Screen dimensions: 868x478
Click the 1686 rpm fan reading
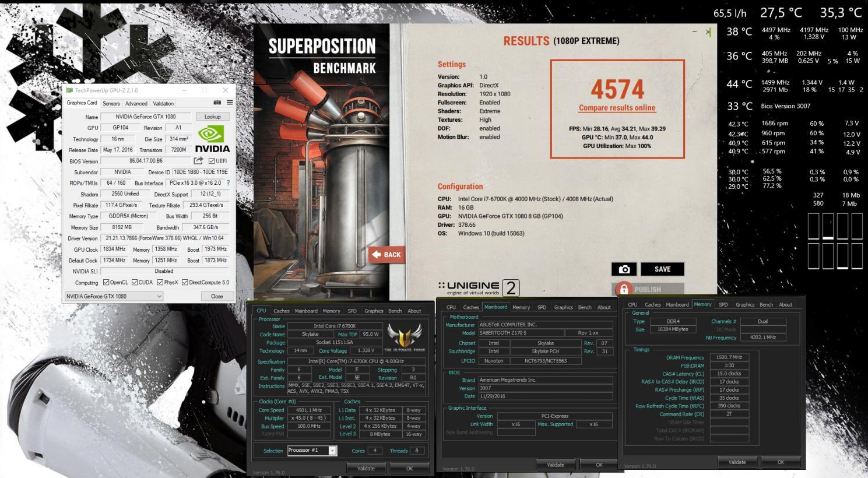point(775,124)
